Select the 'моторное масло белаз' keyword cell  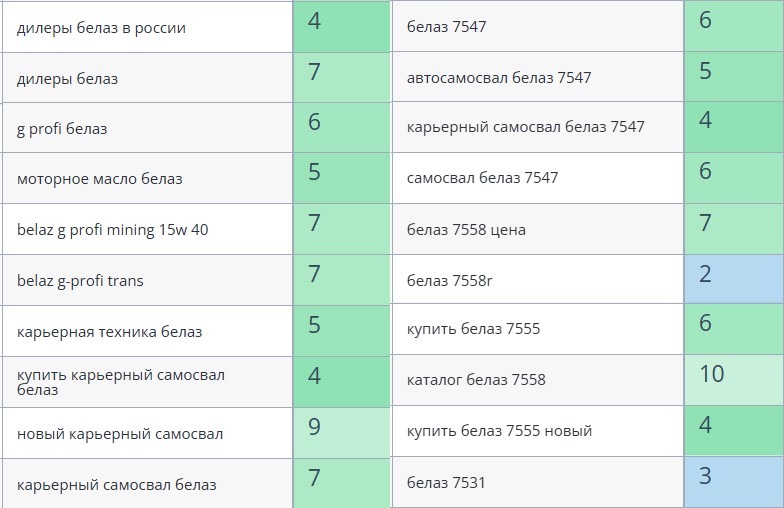(x=100, y=179)
